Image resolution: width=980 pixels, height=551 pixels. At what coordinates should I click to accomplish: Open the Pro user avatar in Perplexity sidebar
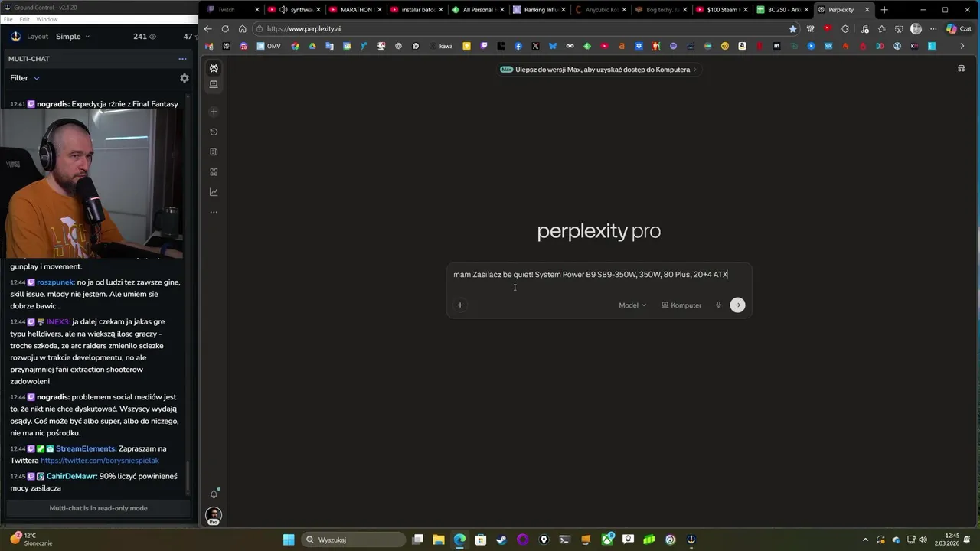[214, 516]
